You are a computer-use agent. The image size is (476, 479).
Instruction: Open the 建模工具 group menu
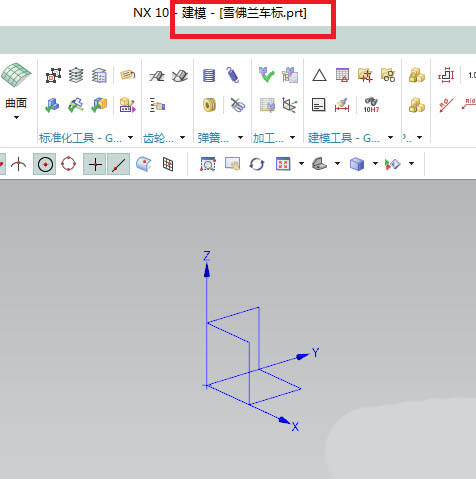click(x=390, y=137)
